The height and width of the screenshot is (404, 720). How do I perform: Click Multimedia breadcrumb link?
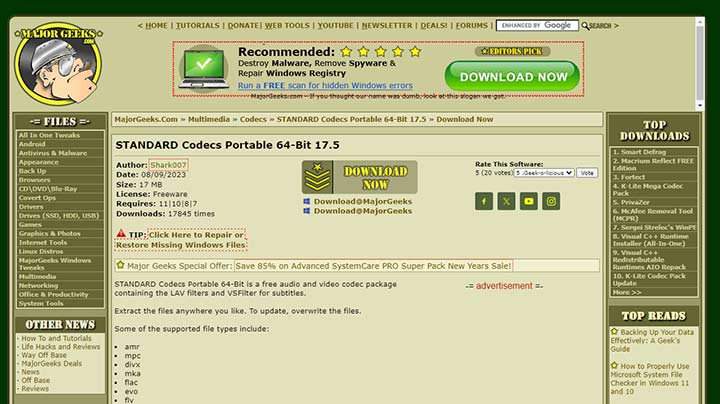[x=209, y=119]
